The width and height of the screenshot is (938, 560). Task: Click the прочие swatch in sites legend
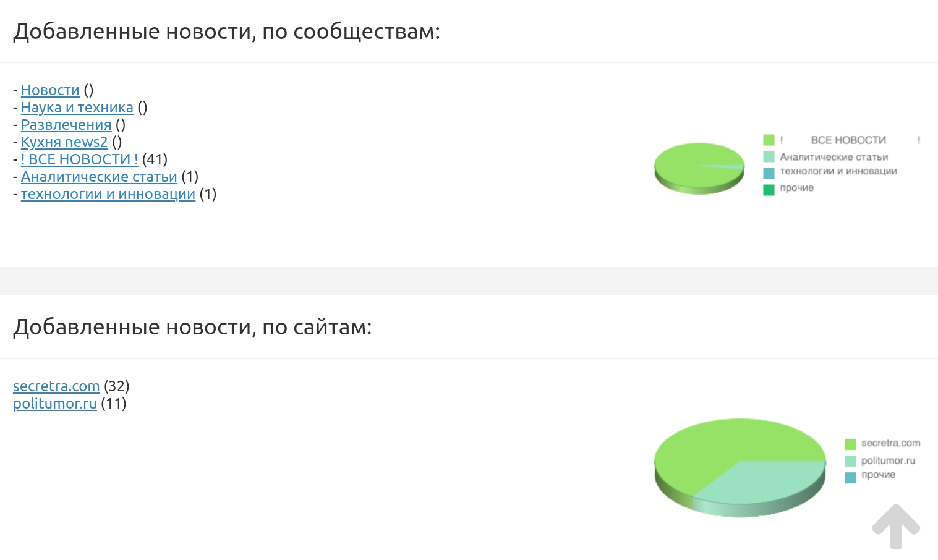point(850,477)
